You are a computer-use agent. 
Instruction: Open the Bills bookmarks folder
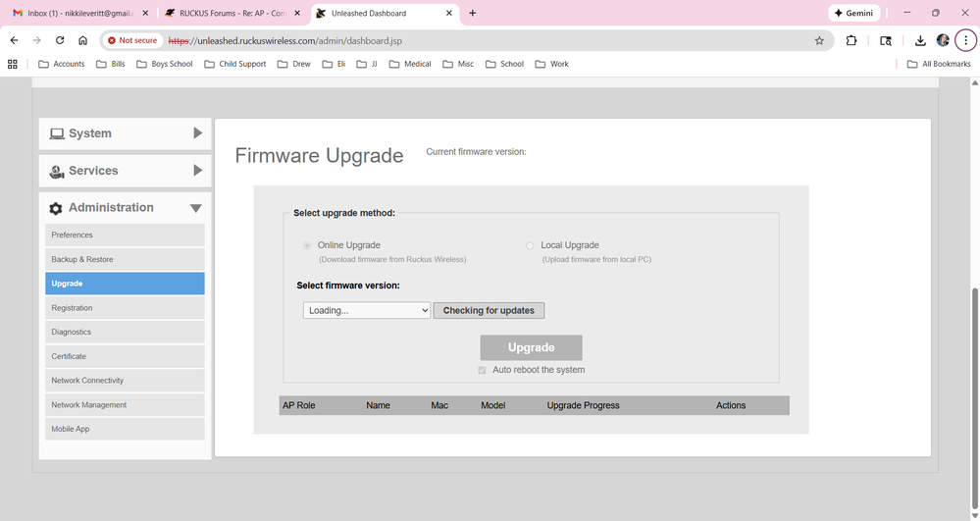point(111,64)
